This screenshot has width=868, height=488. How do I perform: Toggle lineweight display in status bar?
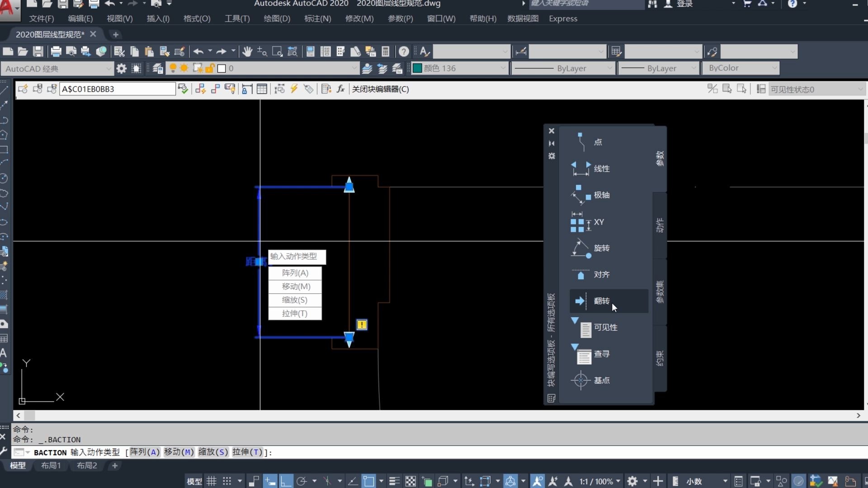pos(394,482)
